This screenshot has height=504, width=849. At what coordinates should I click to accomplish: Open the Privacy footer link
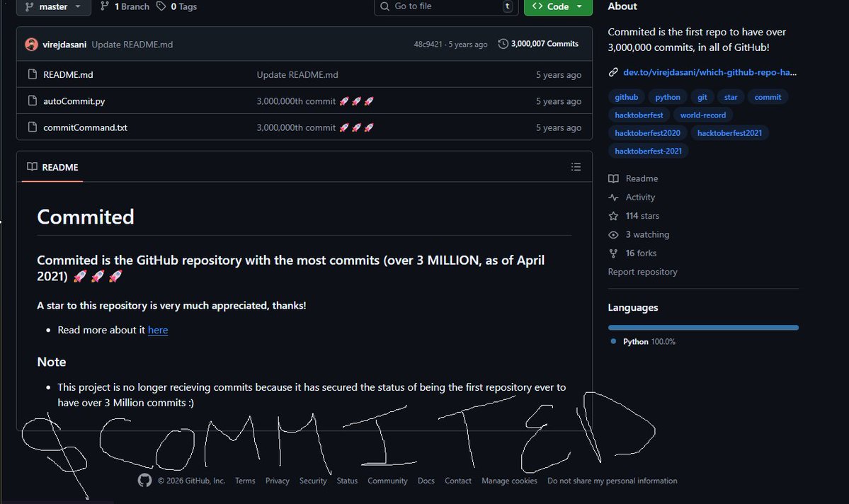pyautogui.click(x=278, y=481)
